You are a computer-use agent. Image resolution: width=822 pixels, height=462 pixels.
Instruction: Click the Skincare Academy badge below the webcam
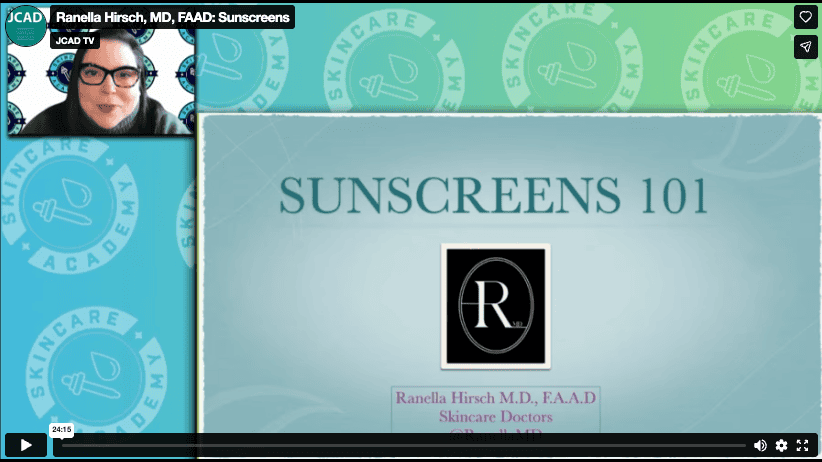[x=70, y=206]
